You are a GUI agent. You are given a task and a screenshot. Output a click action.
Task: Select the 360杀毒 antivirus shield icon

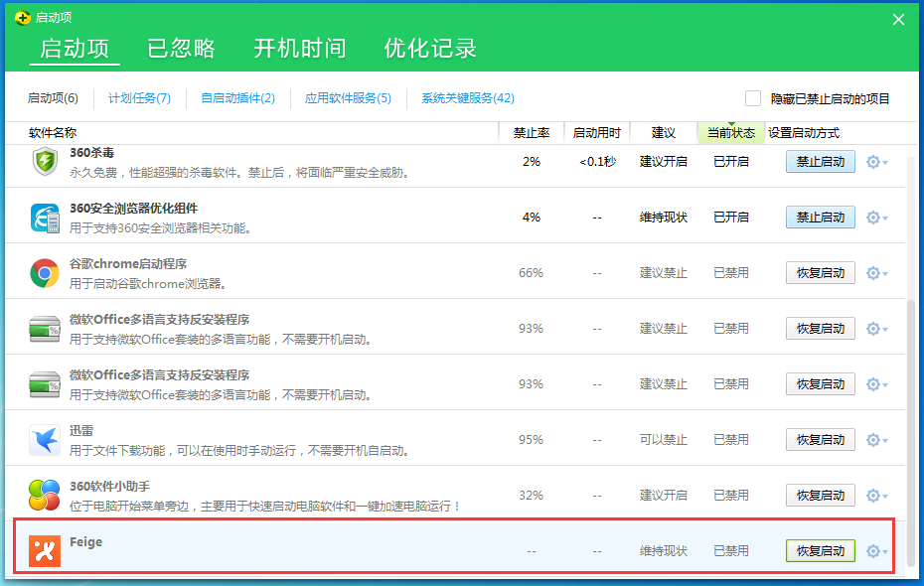pyautogui.click(x=45, y=160)
